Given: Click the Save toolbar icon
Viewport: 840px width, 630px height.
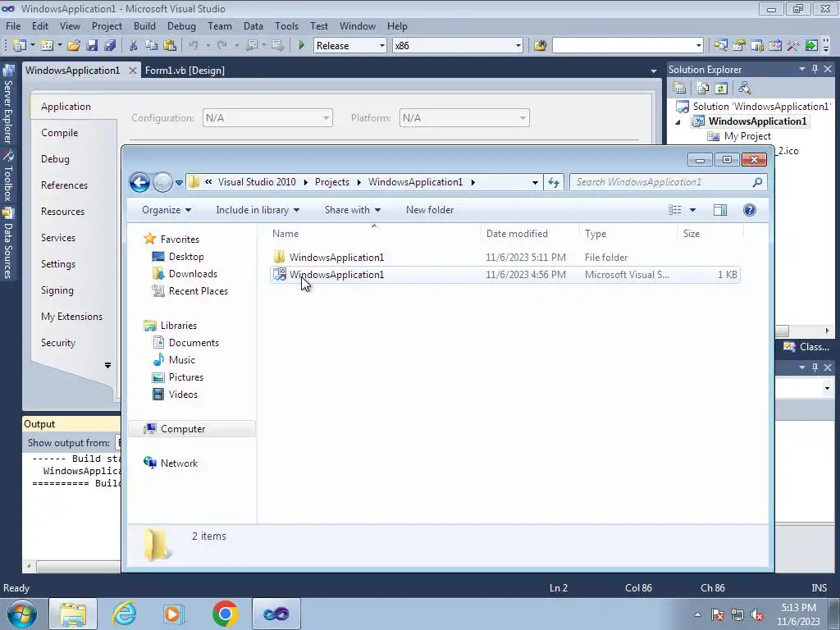Looking at the screenshot, I should tap(92, 46).
